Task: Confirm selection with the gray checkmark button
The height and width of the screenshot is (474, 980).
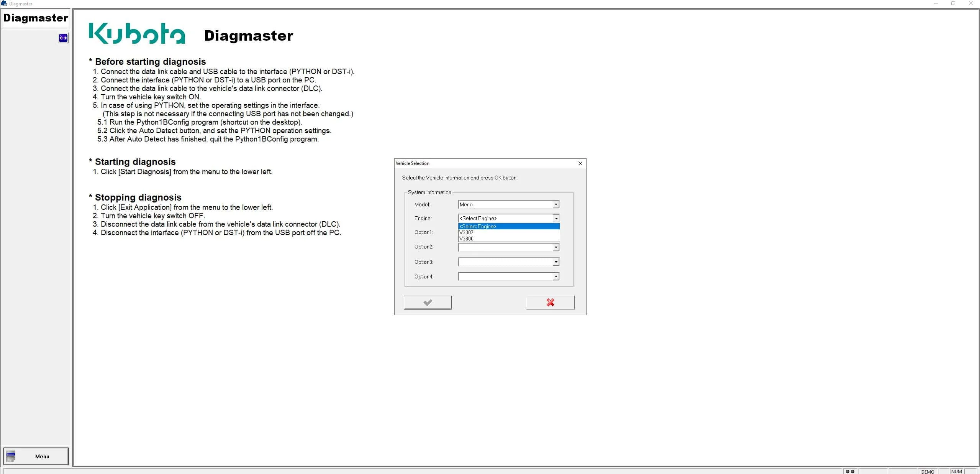Action: [x=428, y=302]
